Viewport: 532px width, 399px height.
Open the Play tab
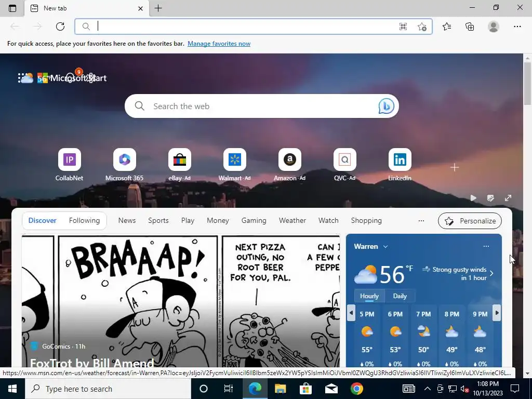[188, 220]
